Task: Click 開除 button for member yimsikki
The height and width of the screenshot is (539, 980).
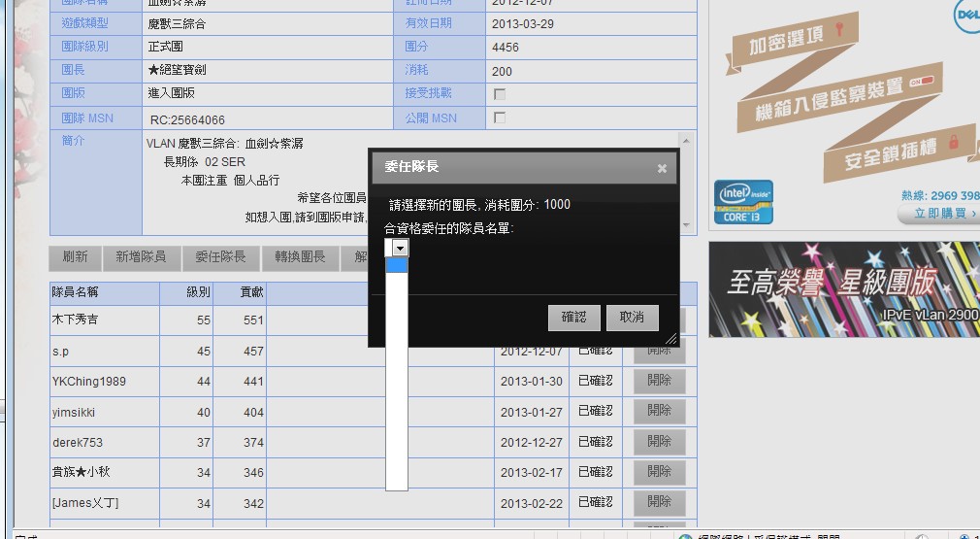Action: pos(659,411)
